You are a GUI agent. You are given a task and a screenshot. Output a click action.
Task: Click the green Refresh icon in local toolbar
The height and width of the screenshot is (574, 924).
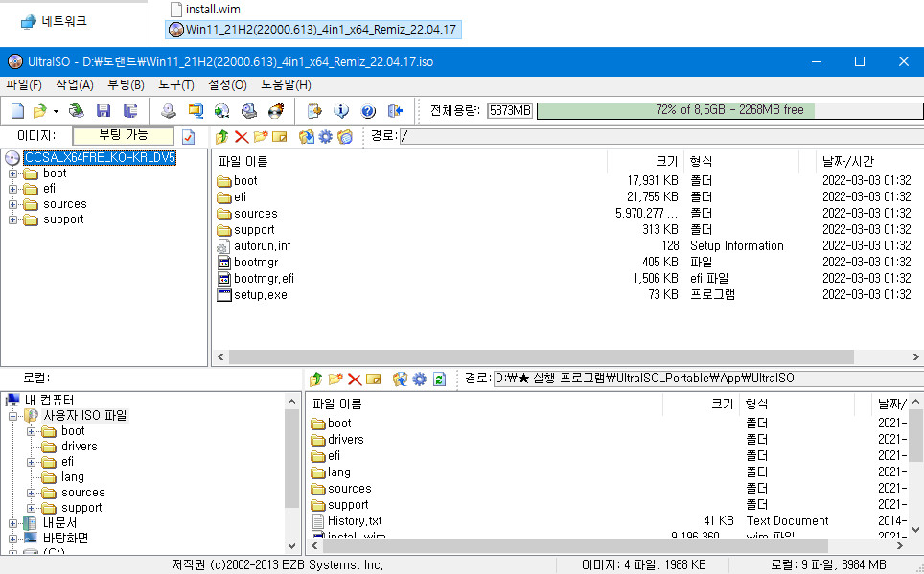[x=439, y=379]
